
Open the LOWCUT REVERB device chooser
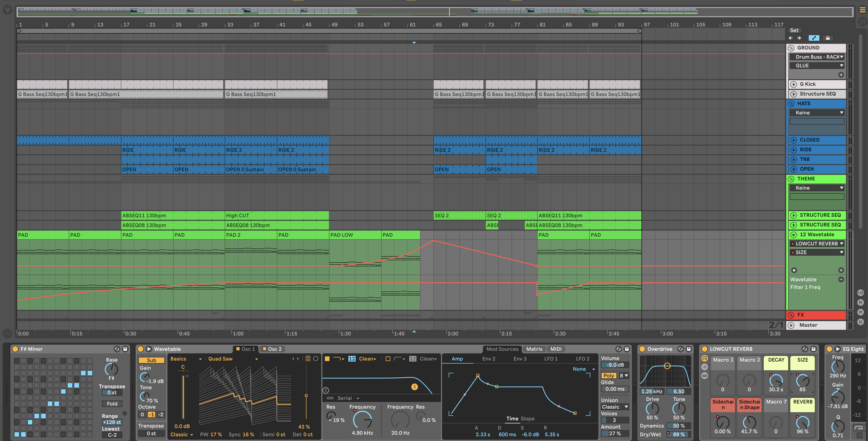coord(817,243)
